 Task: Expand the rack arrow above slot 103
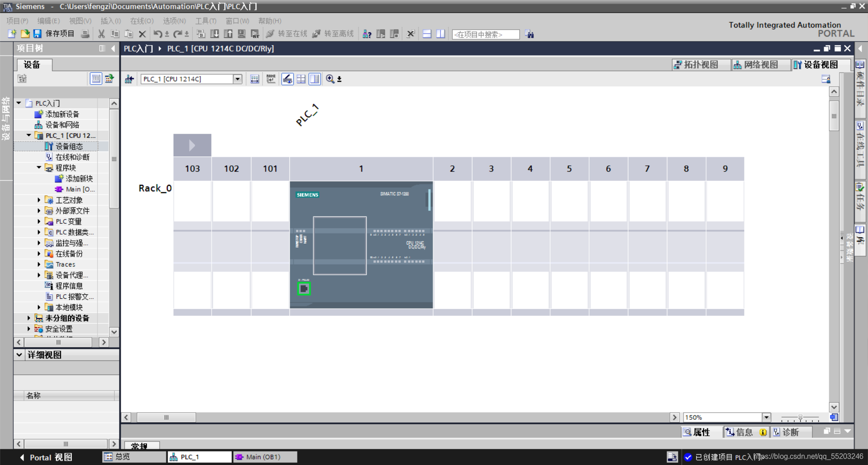pos(192,145)
